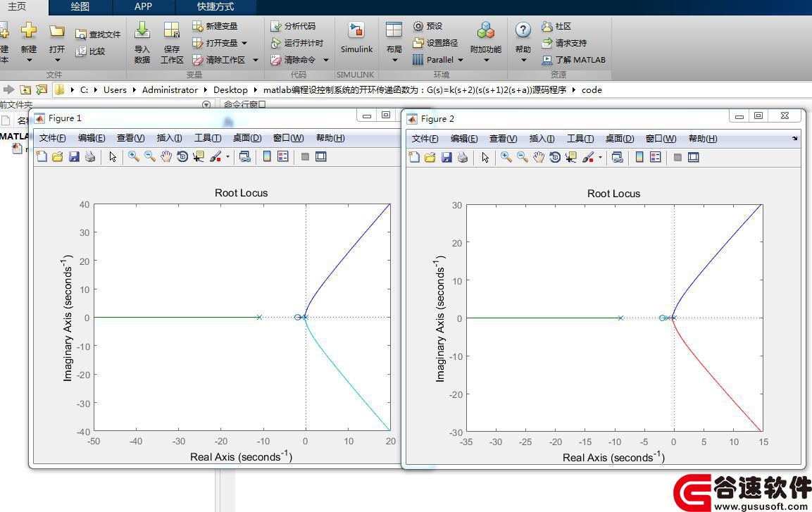Image resolution: width=812 pixels, height=512 pixels.
Task: Open Simulink from the MATLAB ribbon
Action: click(x=356, y=38)
